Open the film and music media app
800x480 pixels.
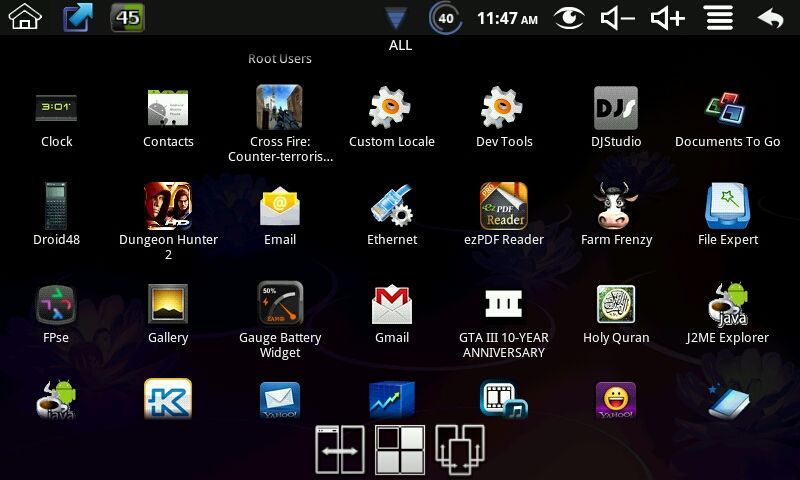(x=504, y=399)
